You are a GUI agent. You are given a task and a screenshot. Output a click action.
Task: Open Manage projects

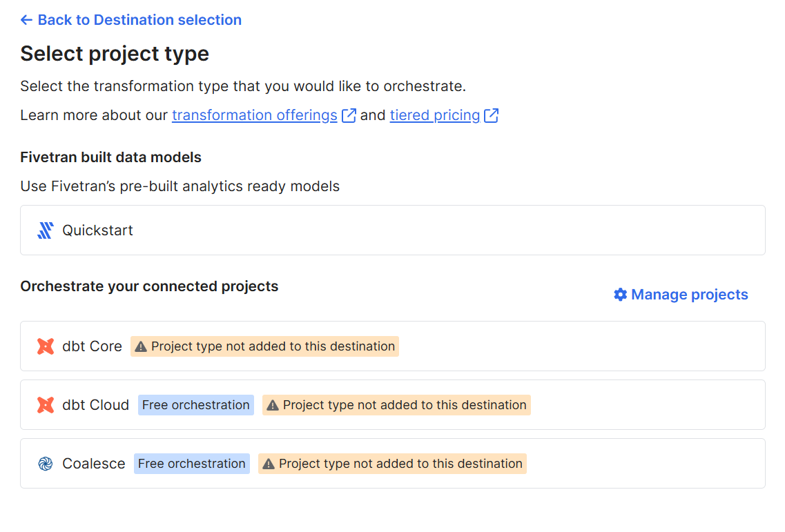tap(681, 294)
